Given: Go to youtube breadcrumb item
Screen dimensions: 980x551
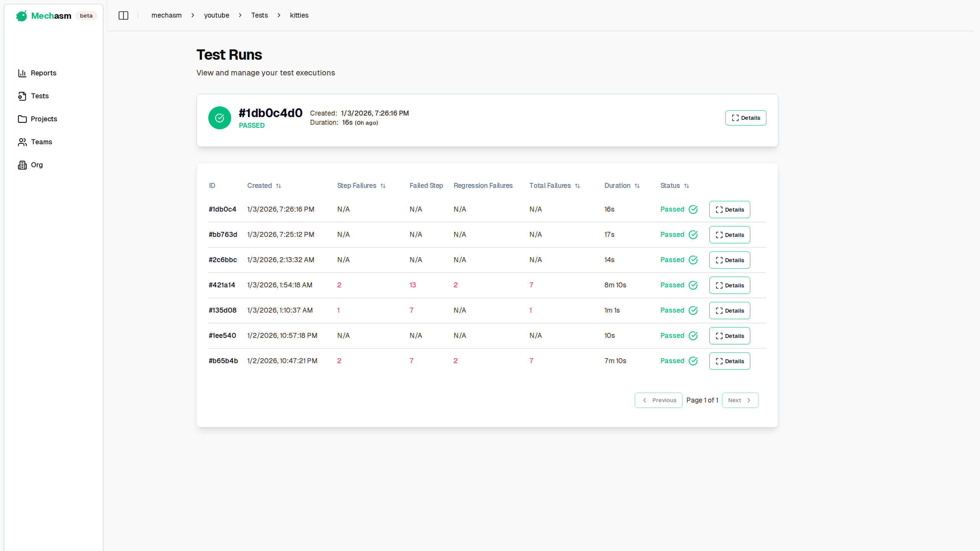Looking at the screenshot, I should (216, 15).
